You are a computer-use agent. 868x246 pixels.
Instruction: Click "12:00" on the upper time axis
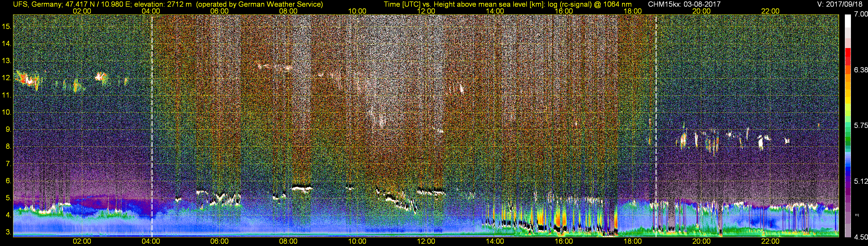coord(426,11)
